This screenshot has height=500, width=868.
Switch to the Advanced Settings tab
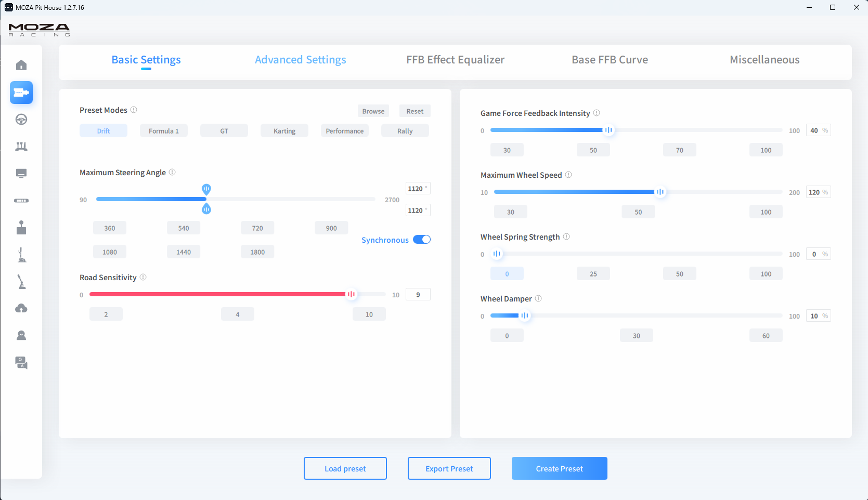coord(300,60)
